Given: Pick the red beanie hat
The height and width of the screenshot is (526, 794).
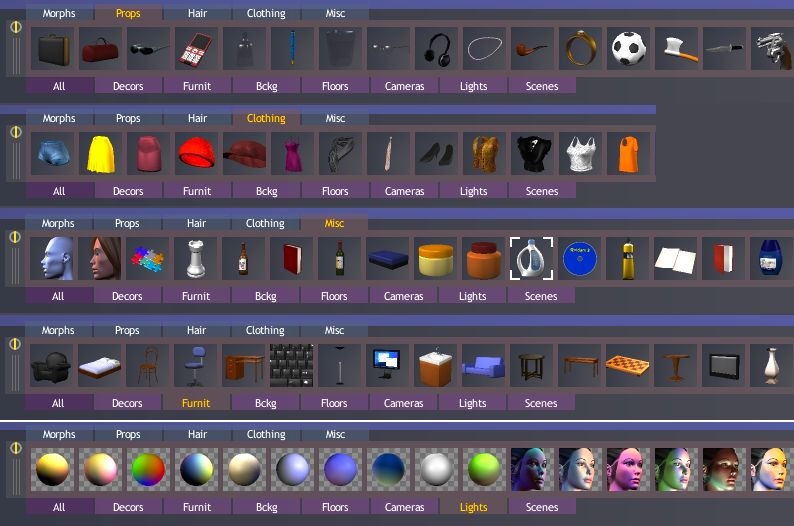Looking at the screenshot, I should point(196,154).
